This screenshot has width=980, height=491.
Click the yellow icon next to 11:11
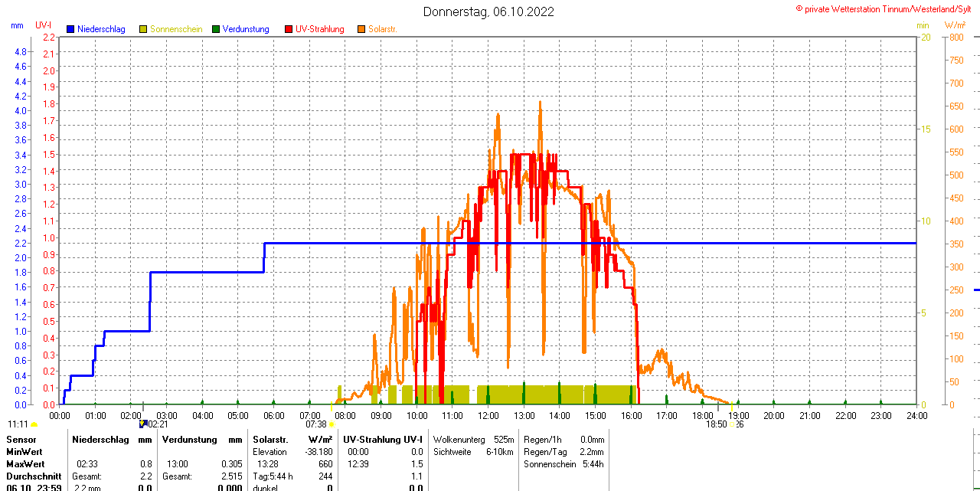pos(34,424)
